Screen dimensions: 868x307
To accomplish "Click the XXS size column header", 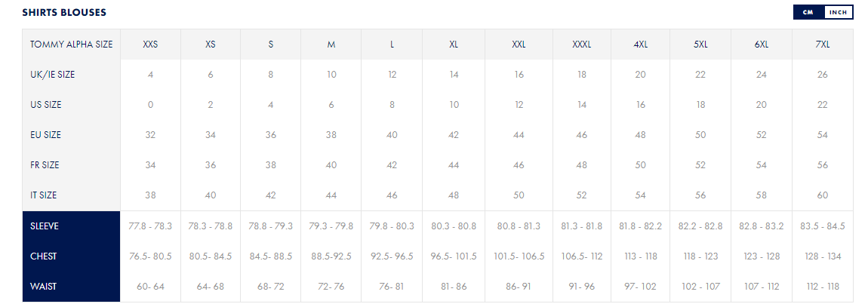I will tap(150, 45).
